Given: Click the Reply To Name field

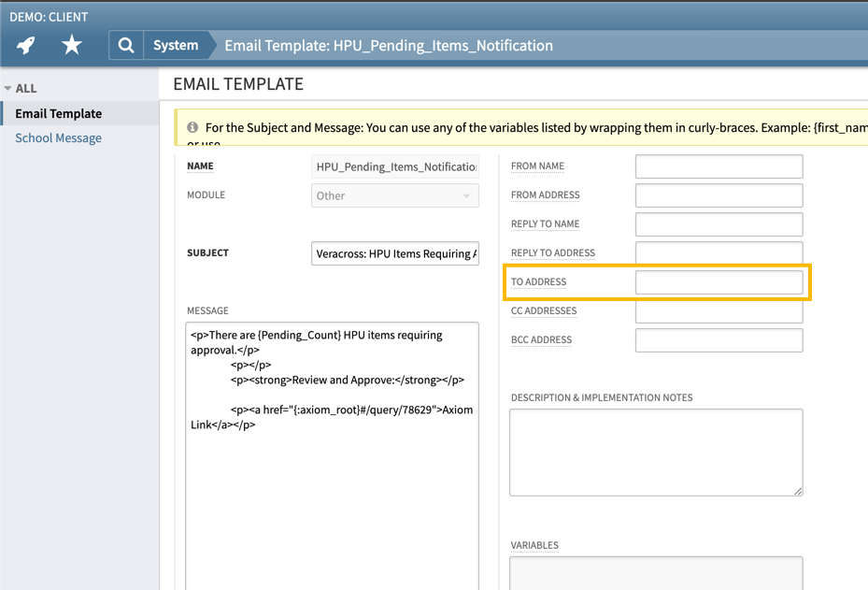Looking at the screenshot, I should tap(719, 224).
